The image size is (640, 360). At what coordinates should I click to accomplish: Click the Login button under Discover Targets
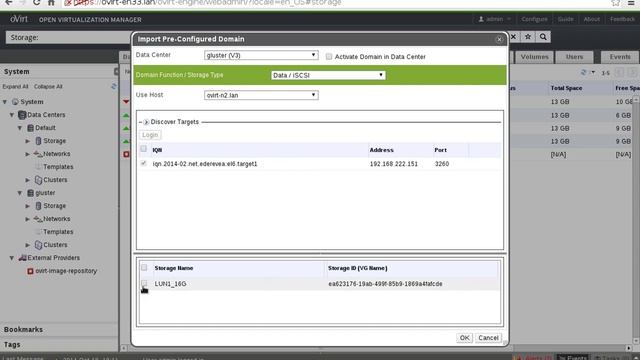point(150,135)
